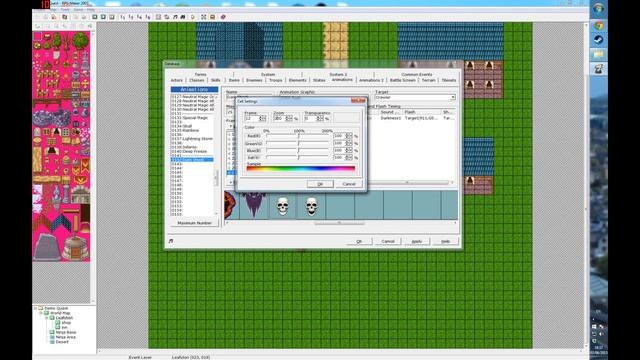640x360 pixels.
Task: Adjust the Zoom percentage spinner
Action: coord(289,118)
